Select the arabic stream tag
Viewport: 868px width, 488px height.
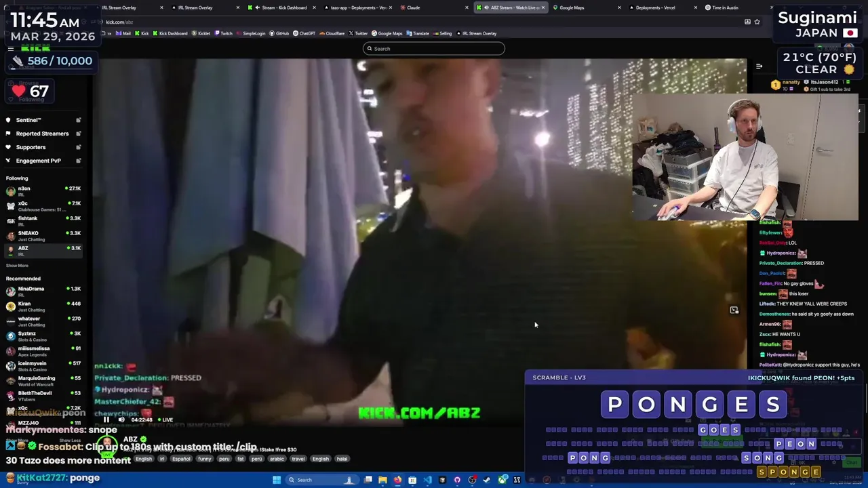click(x=277, y=459)
